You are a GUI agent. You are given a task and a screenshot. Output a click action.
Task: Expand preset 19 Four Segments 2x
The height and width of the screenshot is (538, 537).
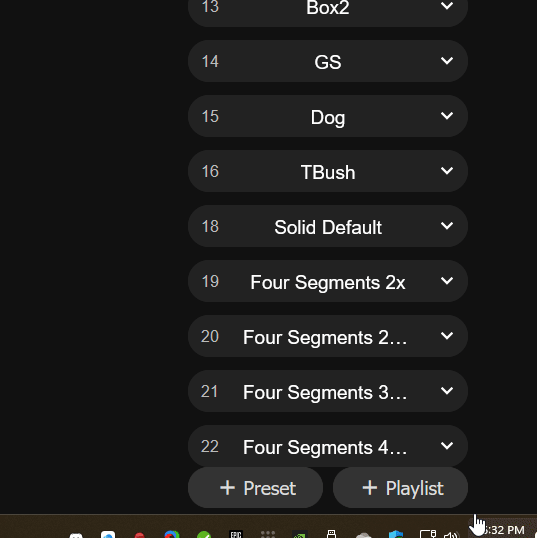[x=447, y=281]
